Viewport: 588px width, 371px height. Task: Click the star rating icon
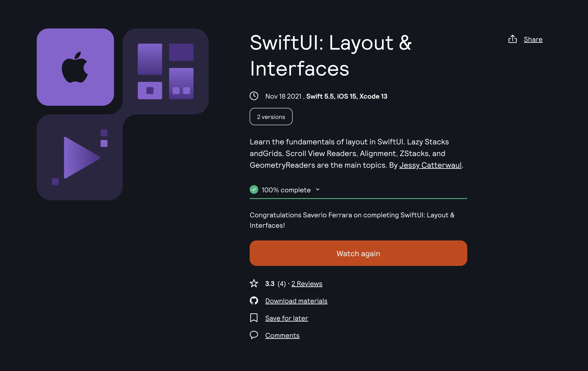(x=254, y=283)
